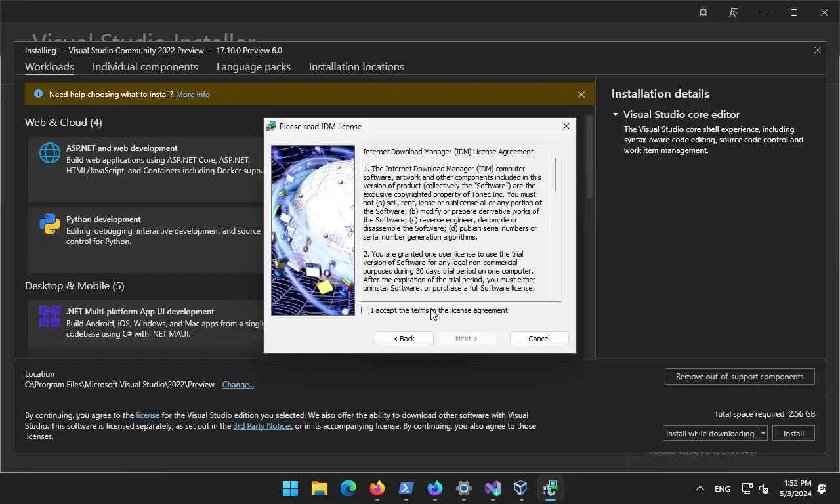Click the network status tray icon
Viewport: 840px width, 504px height.
[x=747, y=488]
